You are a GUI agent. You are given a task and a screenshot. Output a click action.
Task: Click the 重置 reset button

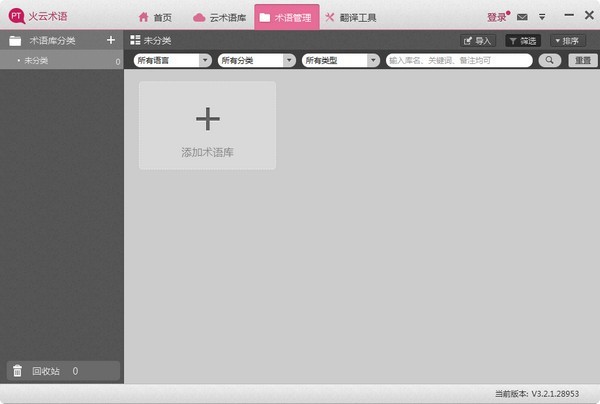[x=583, y=60]
